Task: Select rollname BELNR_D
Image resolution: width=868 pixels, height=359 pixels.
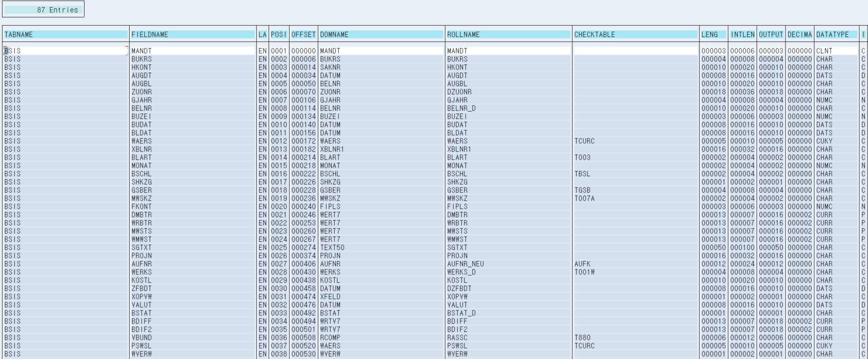Action: (461, 108)
